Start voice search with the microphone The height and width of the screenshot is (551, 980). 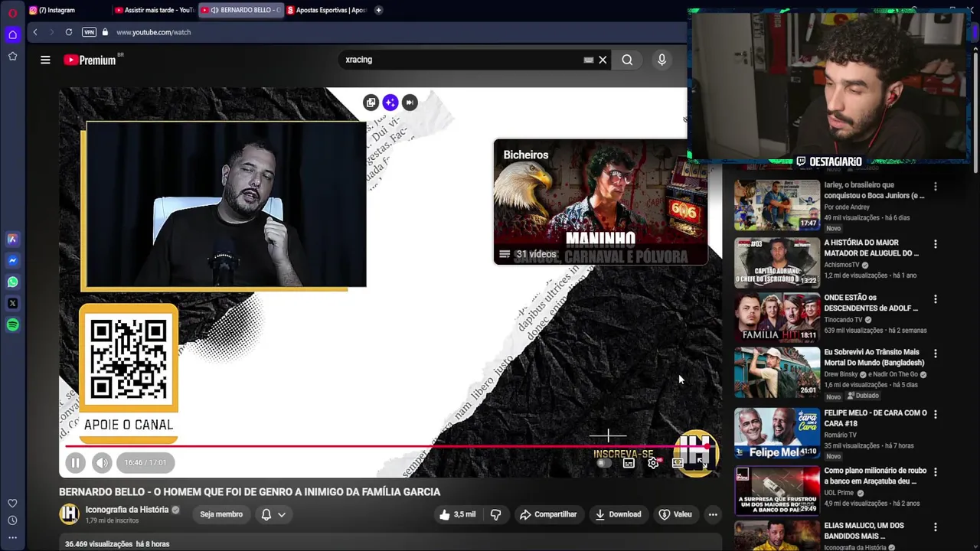662,60
